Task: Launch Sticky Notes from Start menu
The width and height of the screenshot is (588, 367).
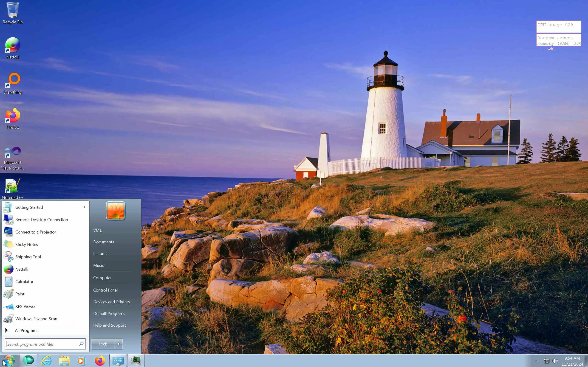Action: (x=26, y=244)
